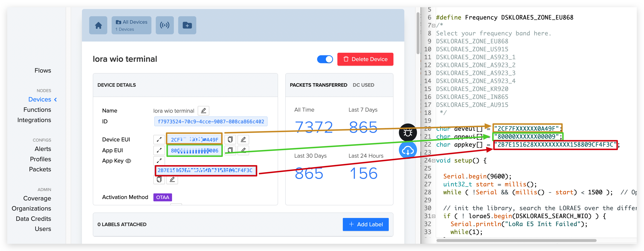Switch to Packets Transferred tab

(318, 85)
